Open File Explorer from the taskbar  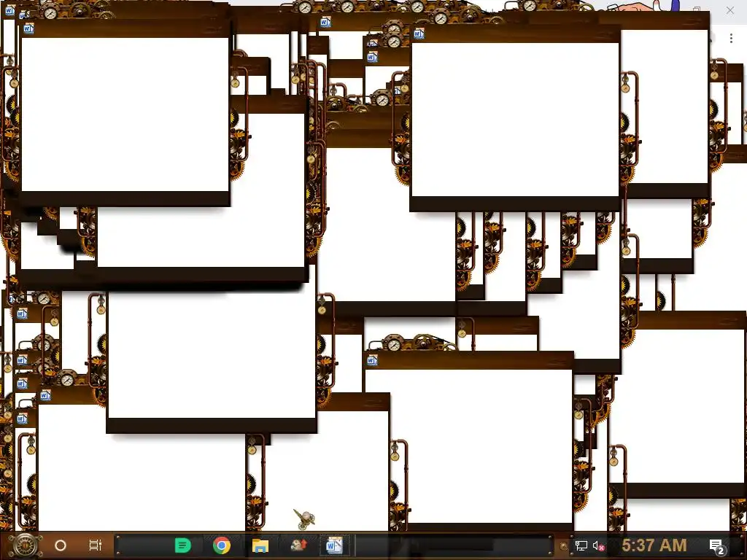tap(260, 545)
